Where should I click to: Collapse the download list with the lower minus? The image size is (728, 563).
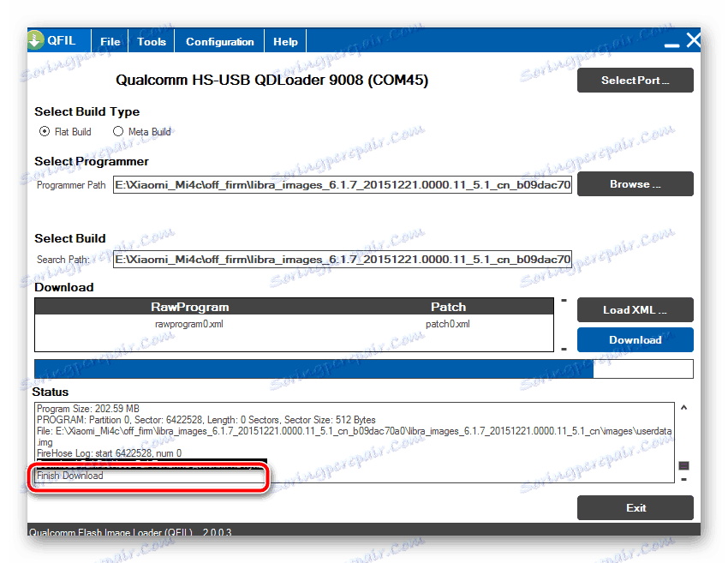[562, 348]
